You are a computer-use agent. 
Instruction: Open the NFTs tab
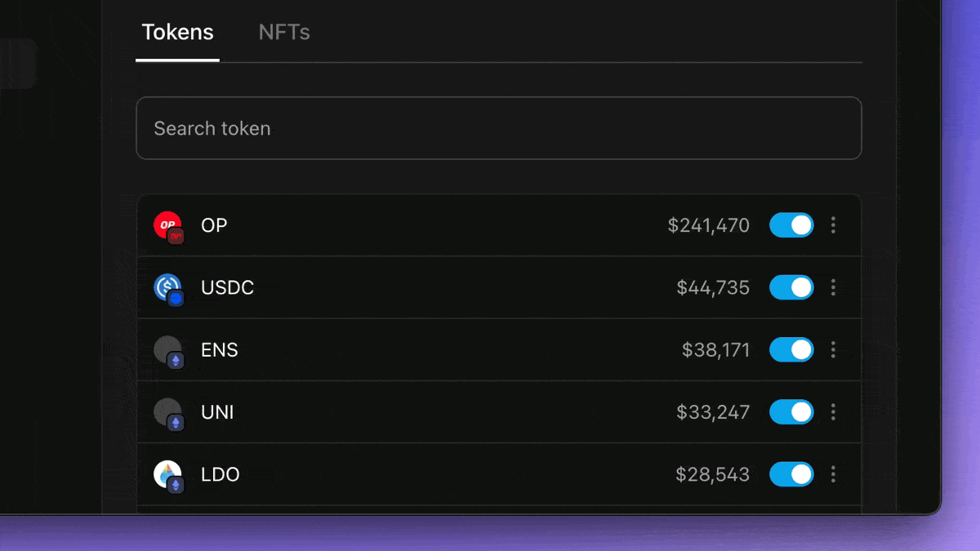(284, 33)
